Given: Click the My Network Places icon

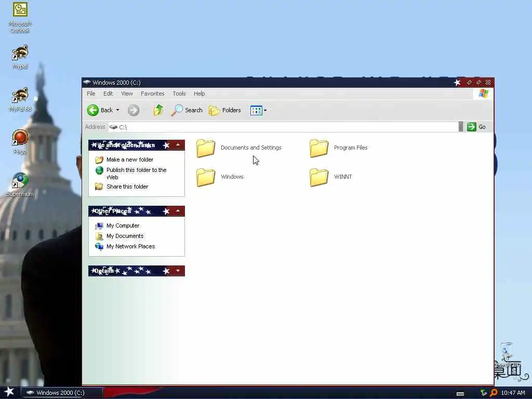Looking at the screenshot, I should 99,246.
